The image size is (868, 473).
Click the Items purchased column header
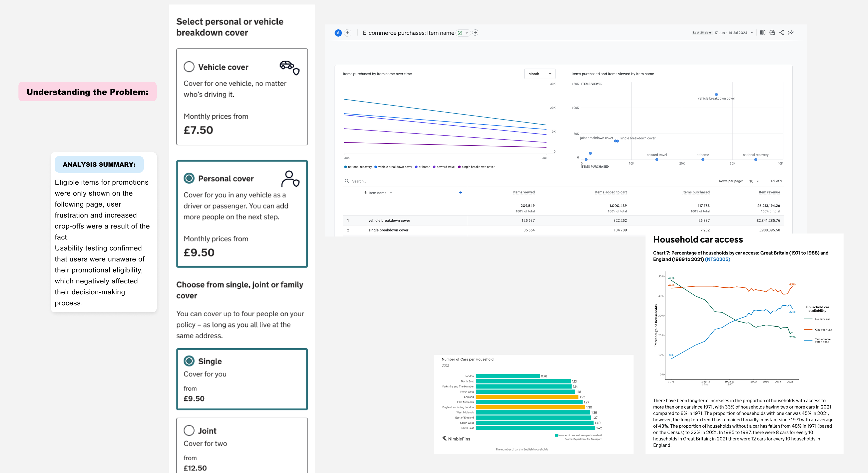coord(696,192)
